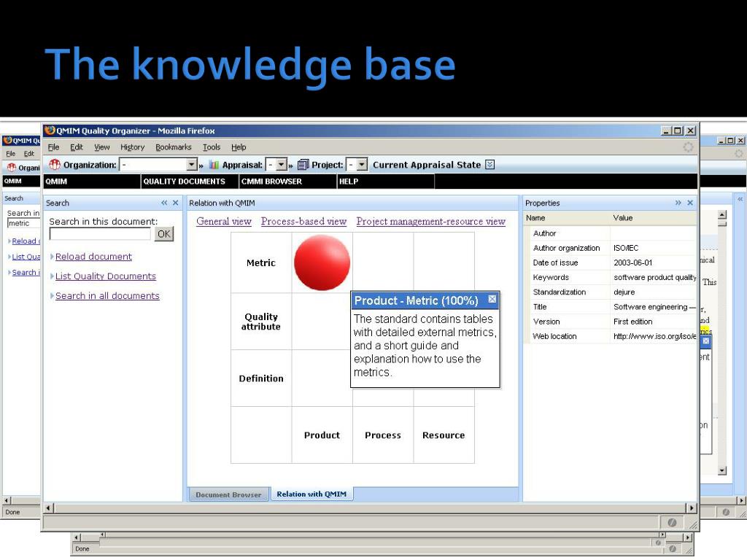Click the Organization icon in background window

12,168
